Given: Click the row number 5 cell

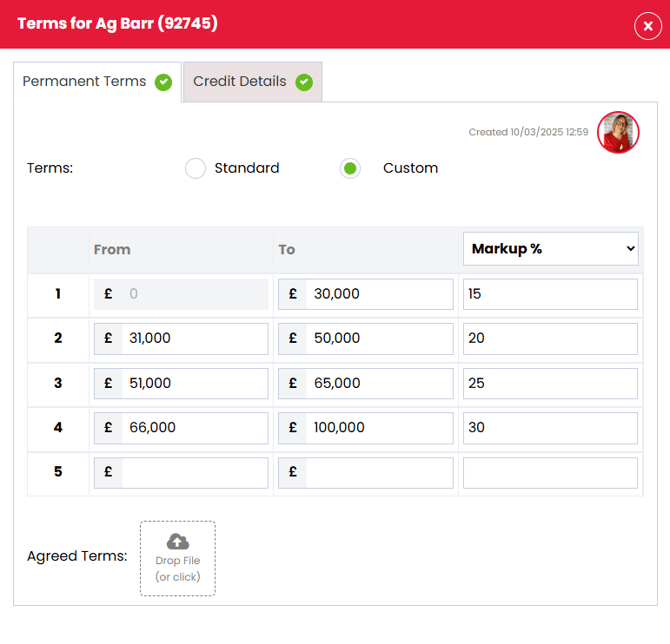Looking at the screenshot, I should pos(58,472).
